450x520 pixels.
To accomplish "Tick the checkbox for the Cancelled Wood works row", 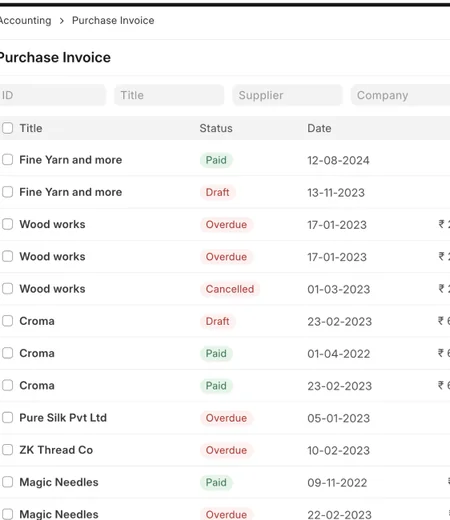I will (7, 289).
